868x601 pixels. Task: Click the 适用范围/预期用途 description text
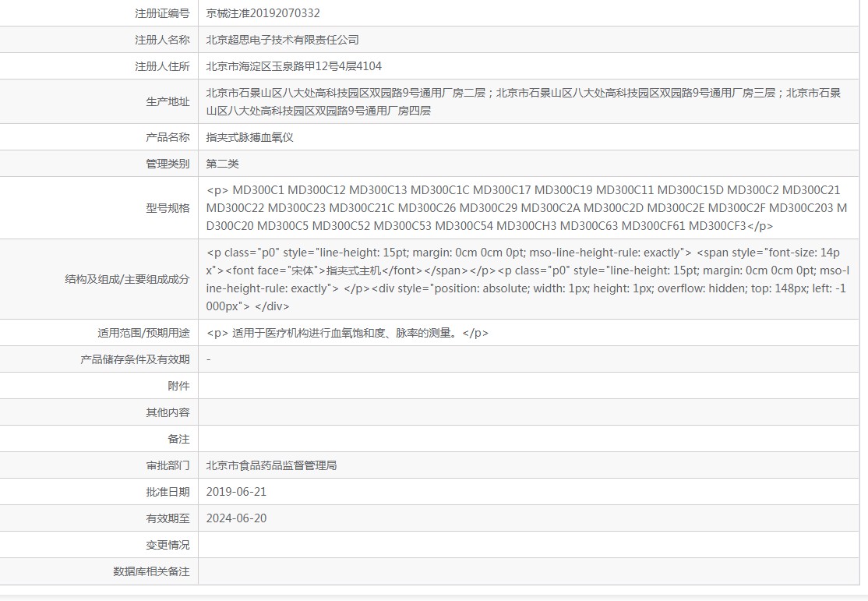tap(348, 333)
